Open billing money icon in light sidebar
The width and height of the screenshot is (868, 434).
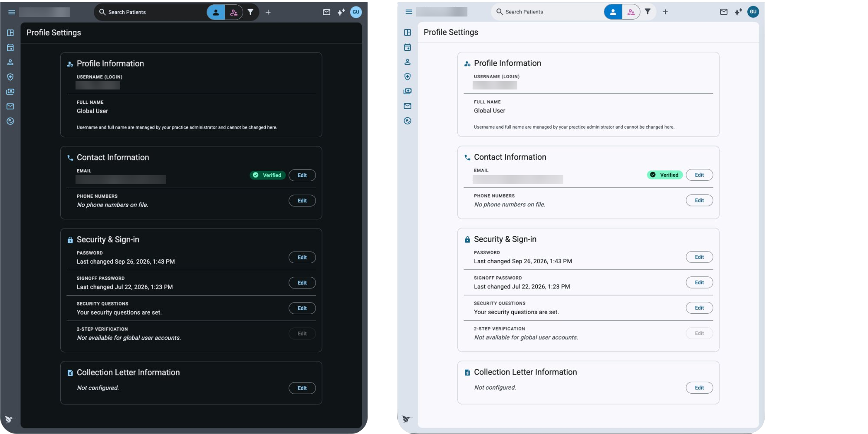(x=408, y=91)
